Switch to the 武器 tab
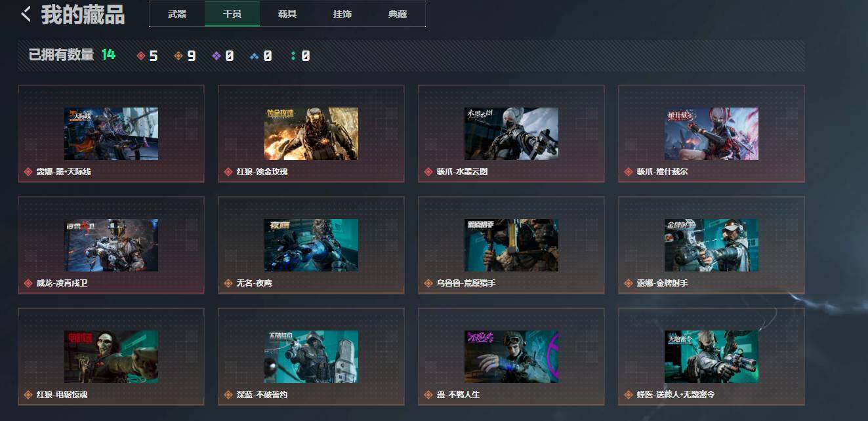868x421 pixels. point(177,14)
